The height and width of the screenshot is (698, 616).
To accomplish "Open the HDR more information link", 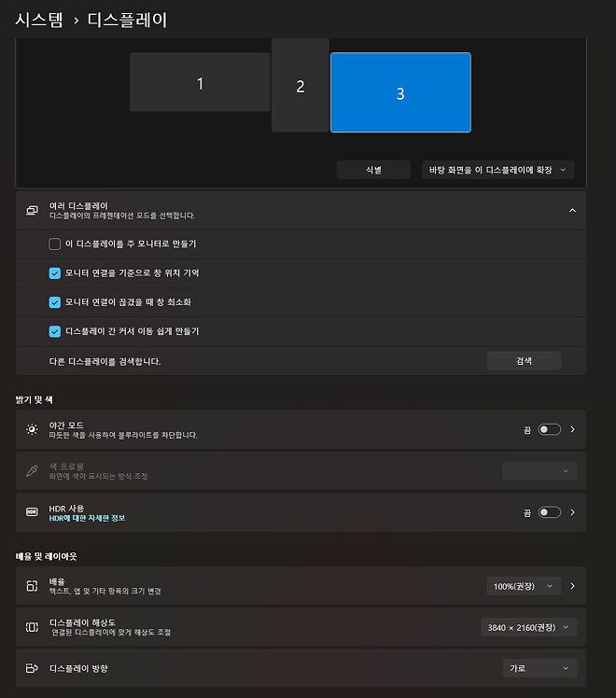I will pos(87,518).
